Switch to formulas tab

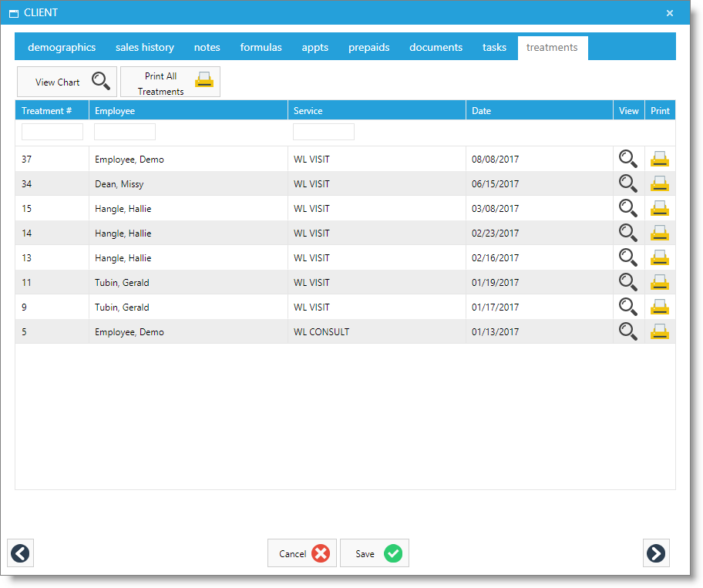click(x=261, y=47)
